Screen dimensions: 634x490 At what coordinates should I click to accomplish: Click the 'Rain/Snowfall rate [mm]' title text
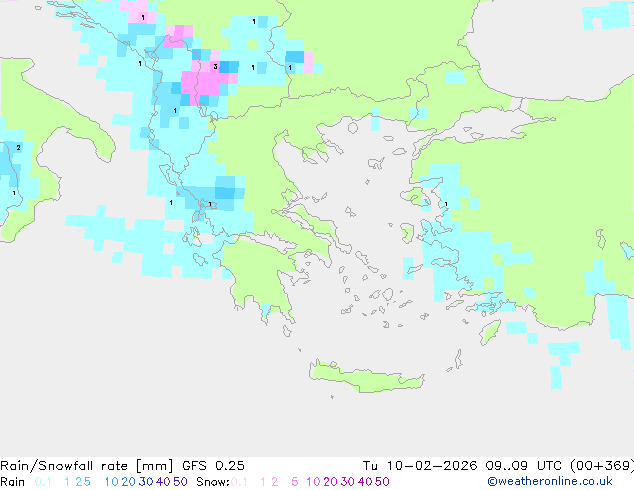(x=87, y=466)
